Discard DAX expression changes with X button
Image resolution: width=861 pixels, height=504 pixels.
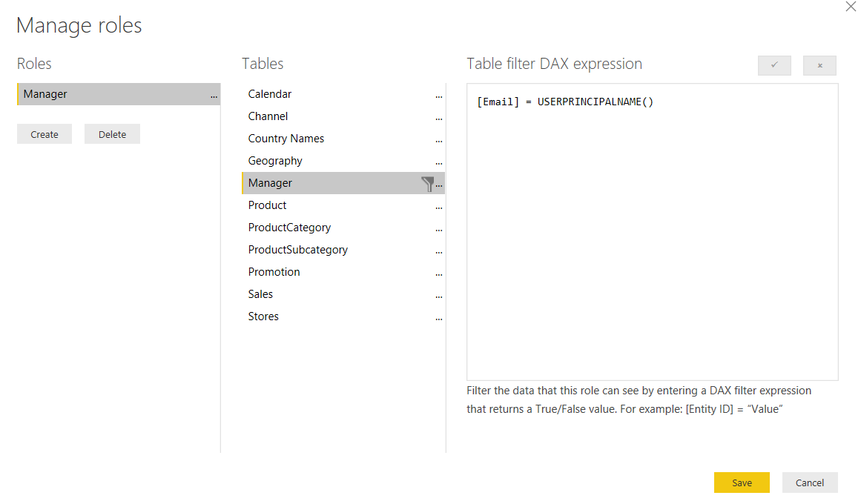click(x=819, y=65)
